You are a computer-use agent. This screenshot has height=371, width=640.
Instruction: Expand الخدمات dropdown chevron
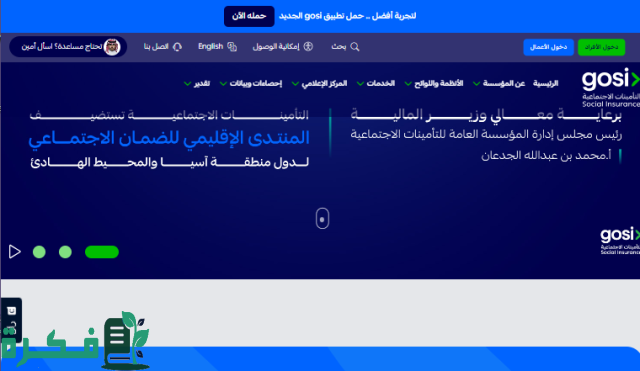coord(360,84)
